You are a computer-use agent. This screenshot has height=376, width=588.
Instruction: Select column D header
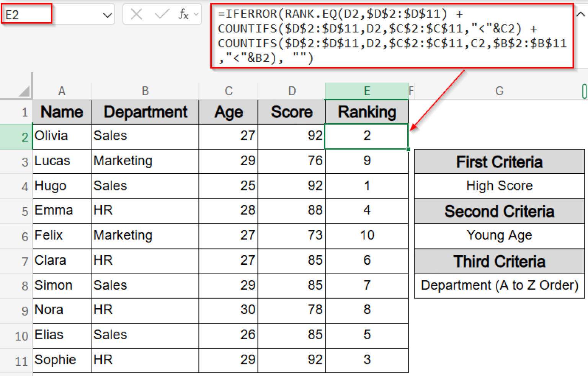click(292, 91)
